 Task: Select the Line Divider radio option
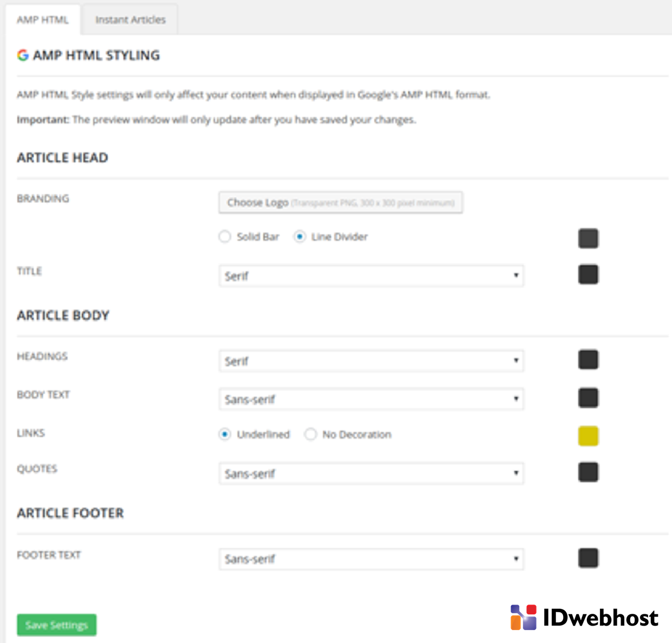[300, 237]
